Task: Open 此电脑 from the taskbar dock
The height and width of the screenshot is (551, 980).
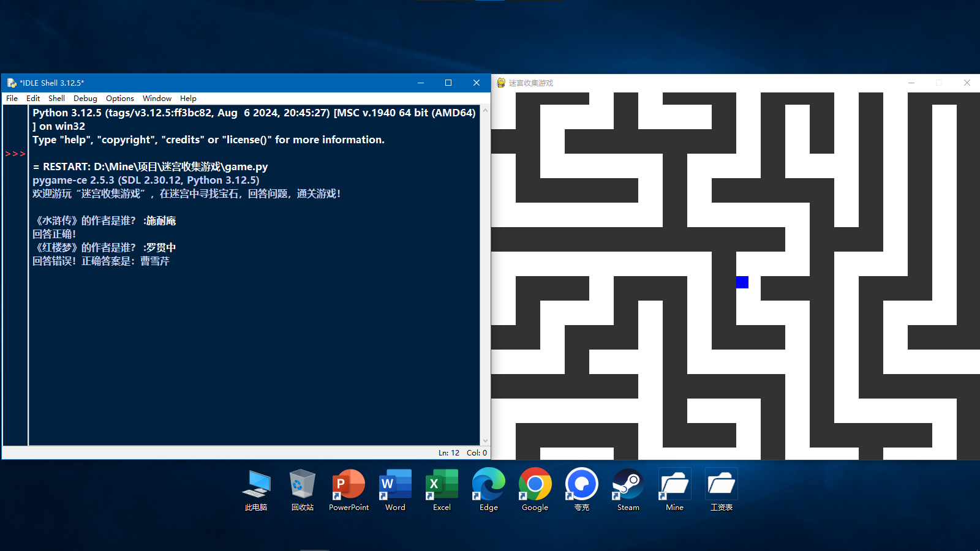Action: coord(256,490)
